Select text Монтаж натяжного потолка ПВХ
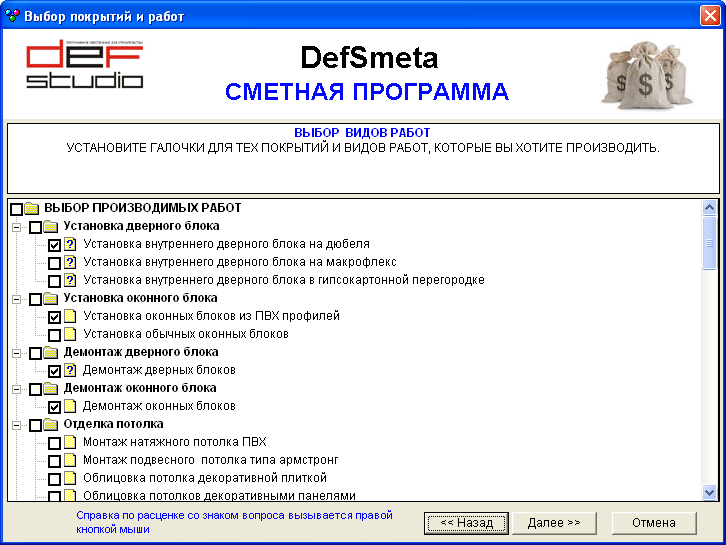The image size is (726, 545). point(175,442)
